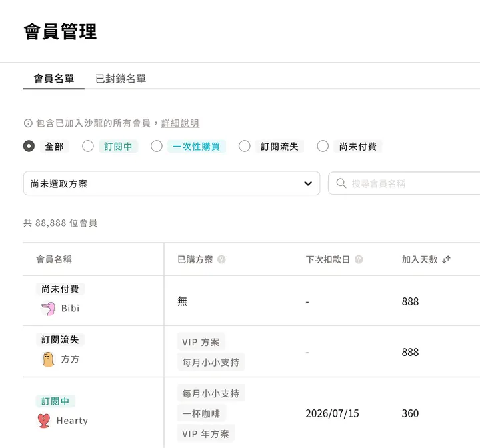
Task: Click the 搜尋會員名稱 search field
Action: pos(404,183)
